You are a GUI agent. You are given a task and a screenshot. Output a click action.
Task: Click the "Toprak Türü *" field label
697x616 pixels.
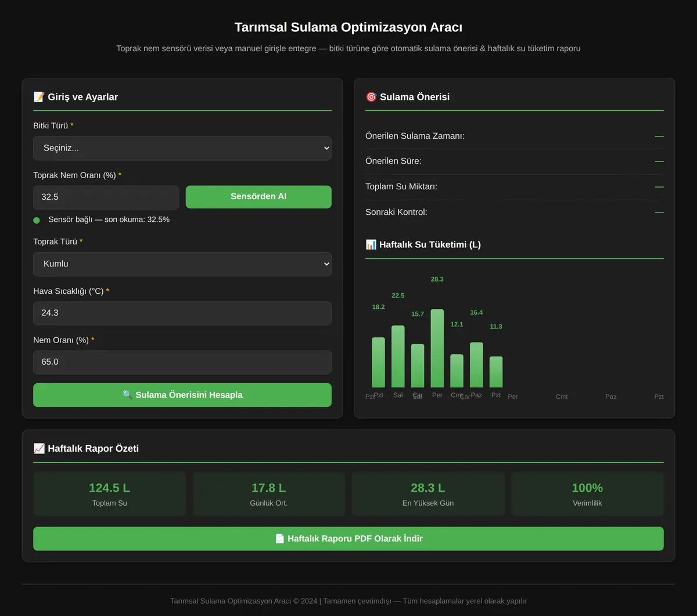(58, 242)
